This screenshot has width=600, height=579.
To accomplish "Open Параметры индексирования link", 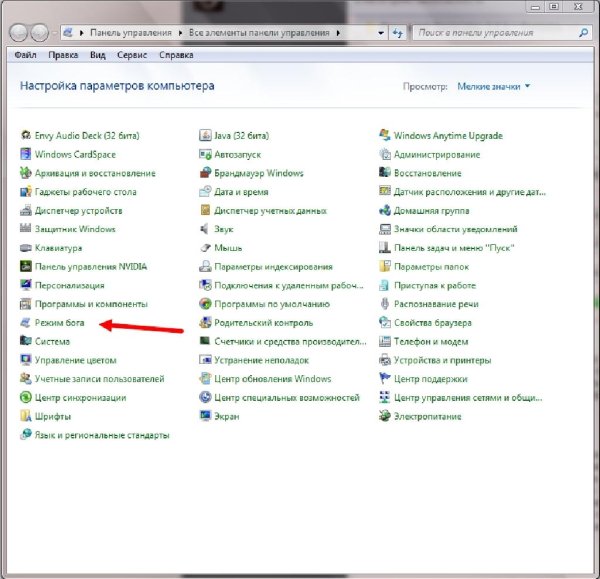I will [273, 266].
